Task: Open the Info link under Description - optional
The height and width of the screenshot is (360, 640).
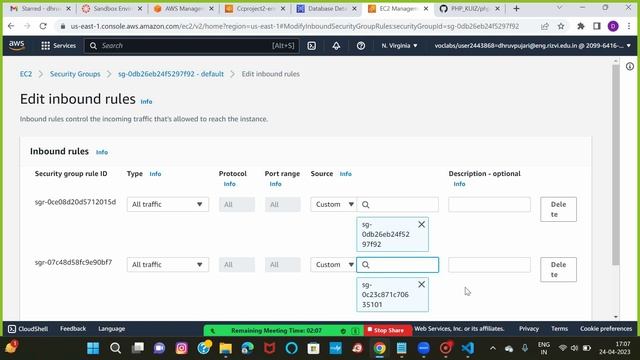Action: click(459, 184)
